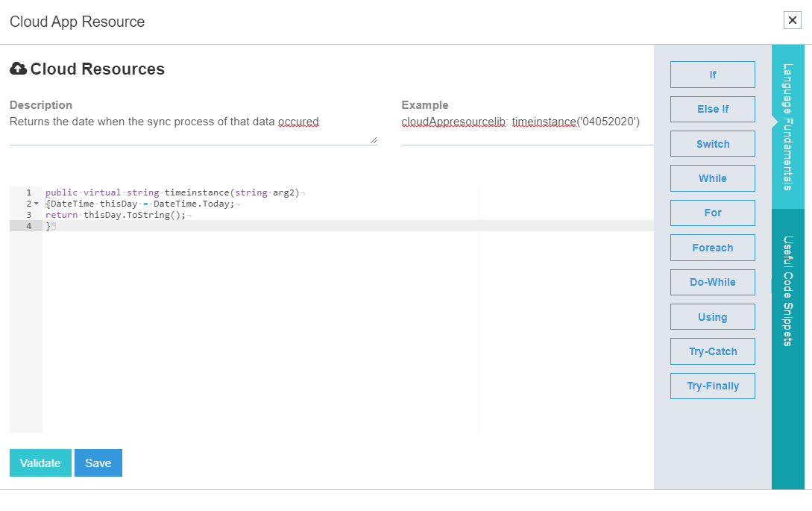Insert the Else If snippet
This screenshot has height=511, width=812.
[x=712, y=109]
